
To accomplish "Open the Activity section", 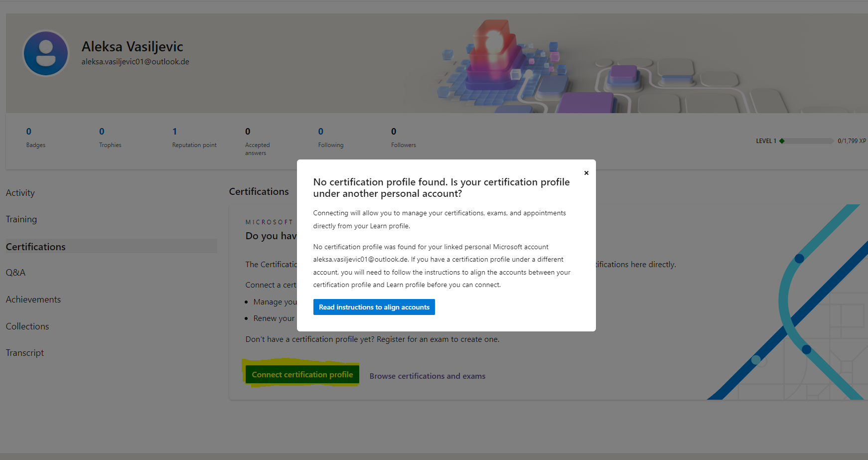I will (x=20, y=192).
